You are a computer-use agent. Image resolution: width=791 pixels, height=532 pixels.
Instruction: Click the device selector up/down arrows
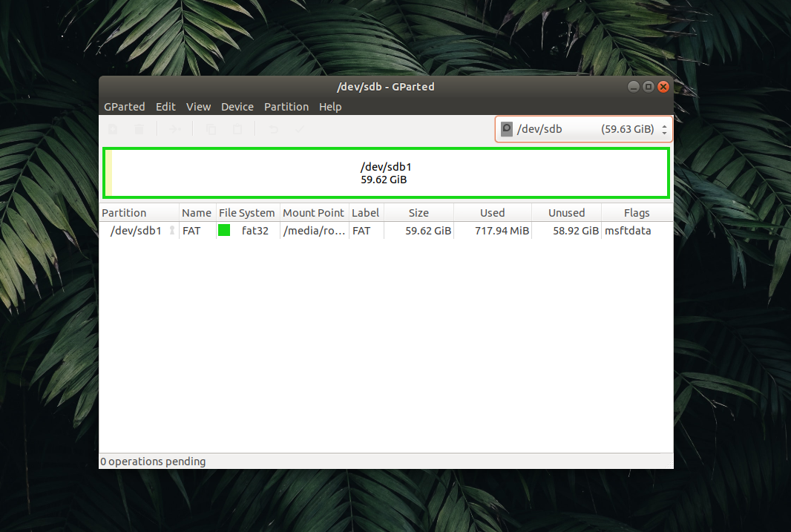tap(664, 129)
